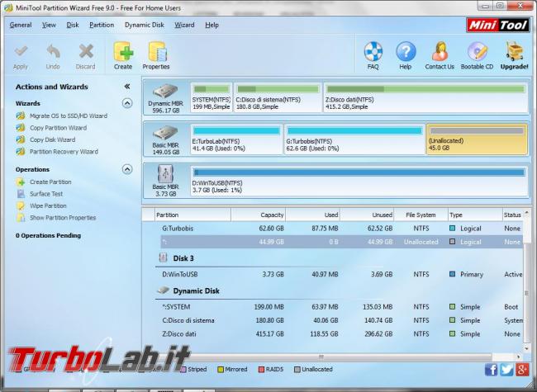Launch Copy Disk Wizard
Screen dimensions: 537x392
(45, 140)
